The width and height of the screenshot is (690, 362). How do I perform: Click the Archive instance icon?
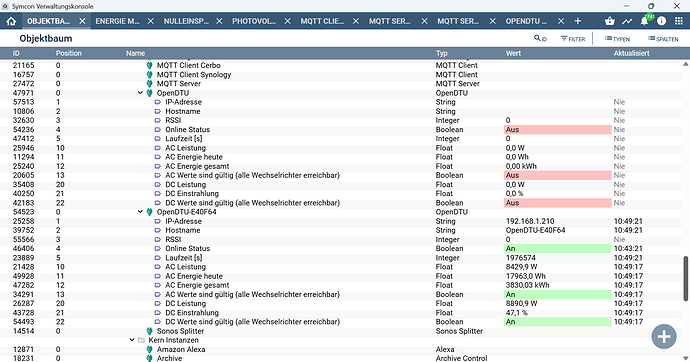149,358
